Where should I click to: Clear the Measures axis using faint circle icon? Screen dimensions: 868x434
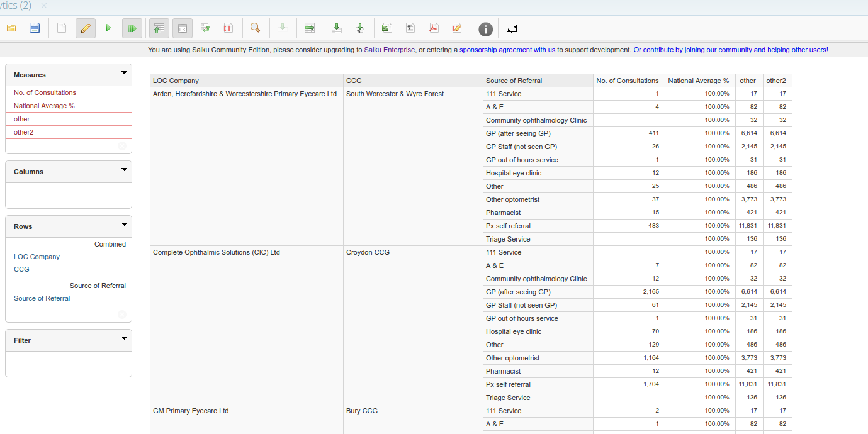(x=122, y=146)
